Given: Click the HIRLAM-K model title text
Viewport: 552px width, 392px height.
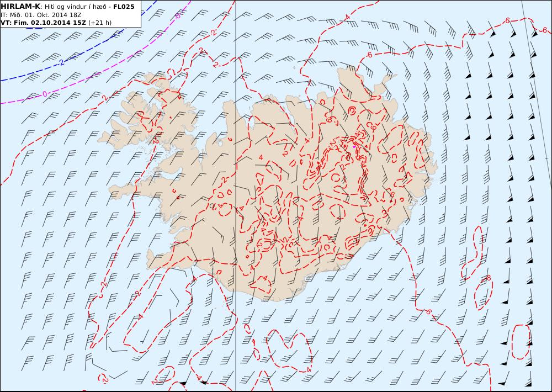Looking at the screenshot, I should click(x=20, y=7).
